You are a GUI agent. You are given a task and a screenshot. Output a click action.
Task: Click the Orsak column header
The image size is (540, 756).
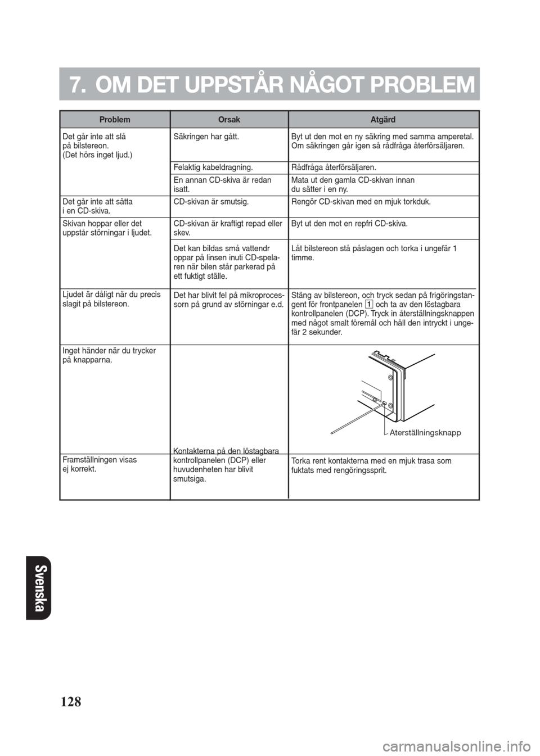pos(229,120)
